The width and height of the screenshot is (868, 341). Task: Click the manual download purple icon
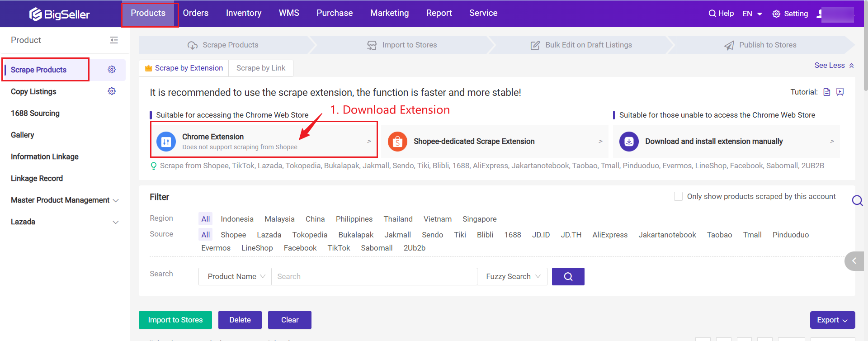coord(629,142)
